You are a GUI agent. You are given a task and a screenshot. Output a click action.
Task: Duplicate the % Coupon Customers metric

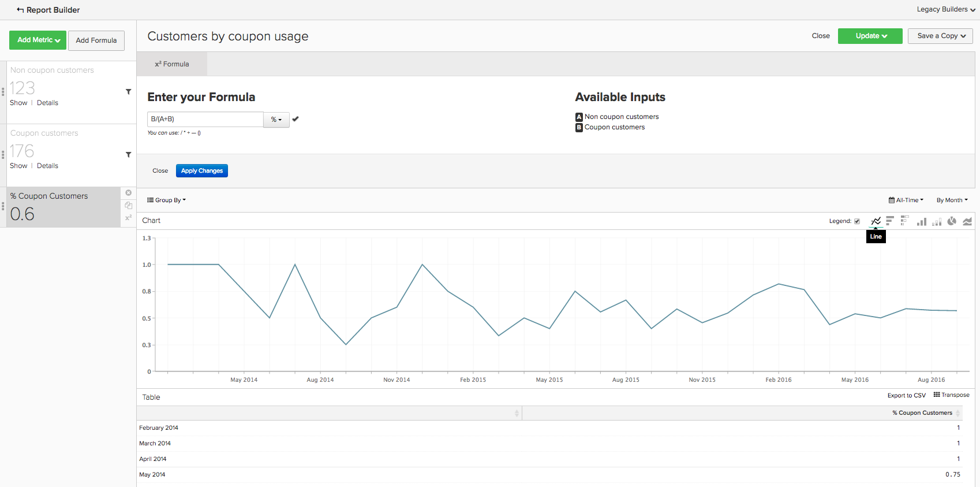[129, 206]
